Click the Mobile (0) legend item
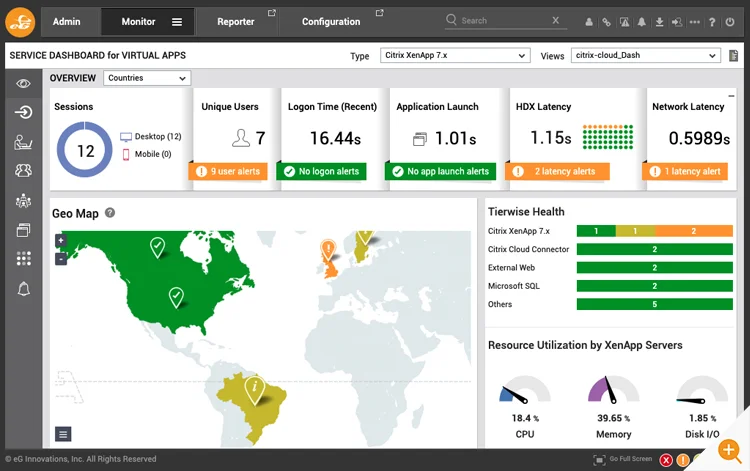The width and height of the screenshot is (750, 471). coord(147,154)
